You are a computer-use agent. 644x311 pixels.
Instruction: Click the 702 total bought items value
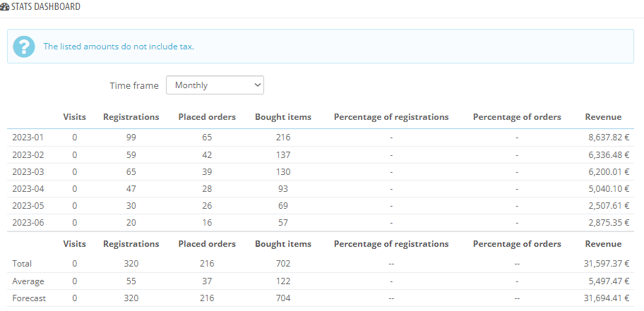click(282, 263)
